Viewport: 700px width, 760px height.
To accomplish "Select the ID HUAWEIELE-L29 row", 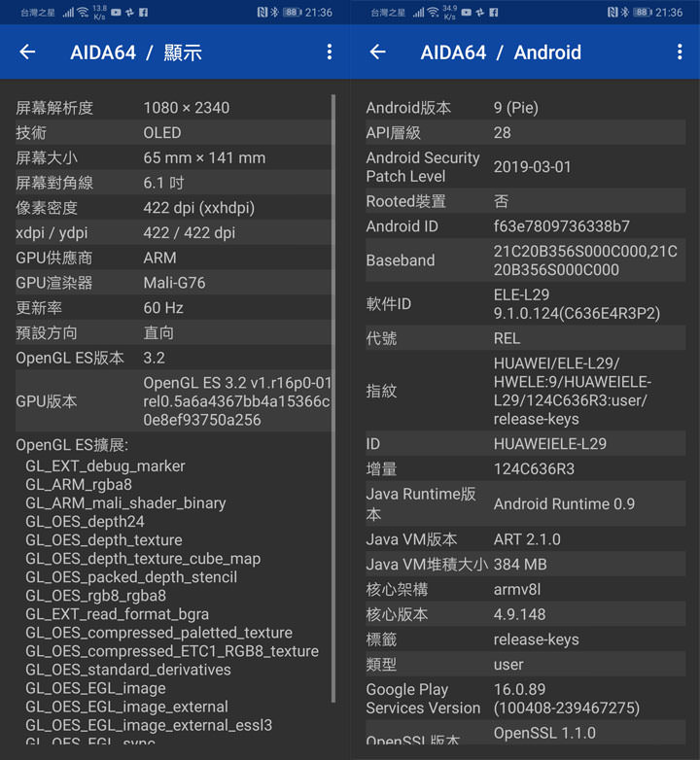I will pyautogui.click(x=525, y=443).
